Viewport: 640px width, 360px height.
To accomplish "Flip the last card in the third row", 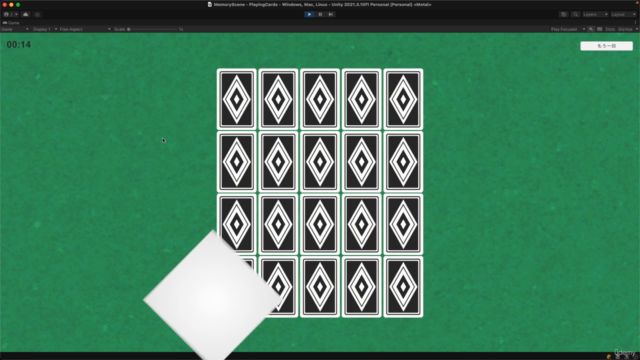I will click(x=403, y=224).
